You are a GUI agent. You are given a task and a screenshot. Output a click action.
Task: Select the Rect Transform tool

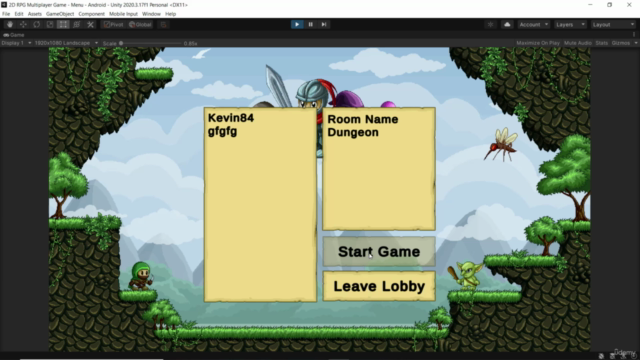(63, 24)
